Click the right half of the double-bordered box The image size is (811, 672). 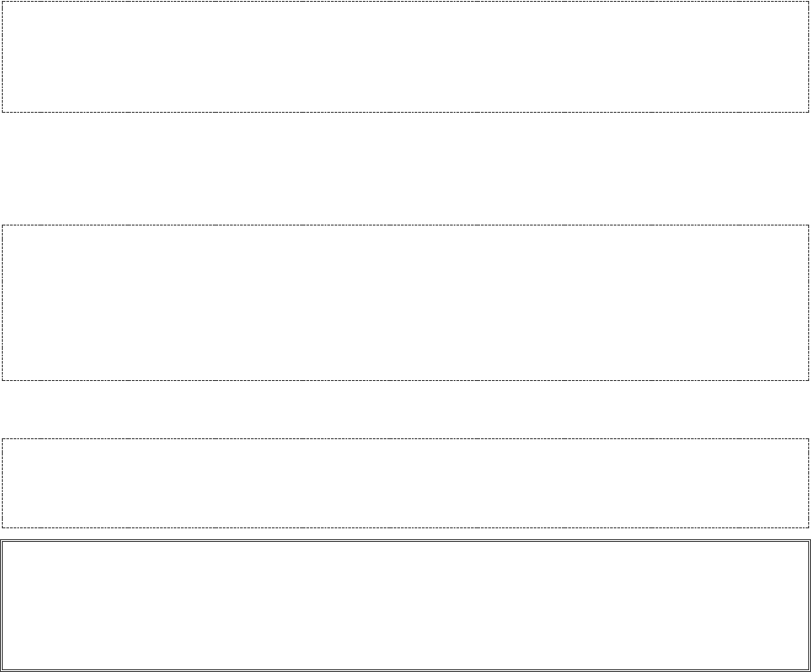click(606, 605)
